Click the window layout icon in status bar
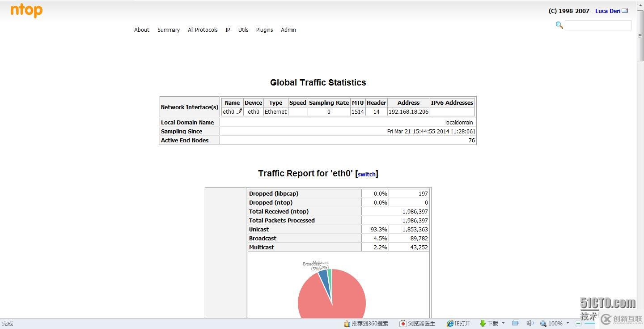The width and height of the screenshot is (644, 329). (515, 323)
